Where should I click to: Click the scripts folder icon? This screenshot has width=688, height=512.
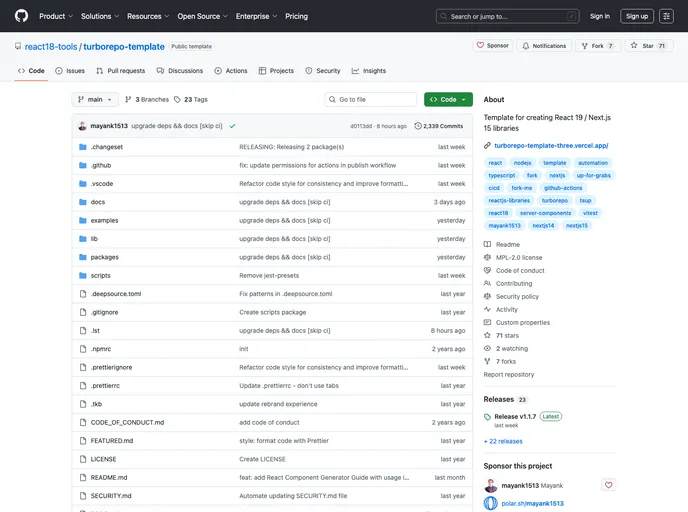pyautogui.click(x=82, y=276)
